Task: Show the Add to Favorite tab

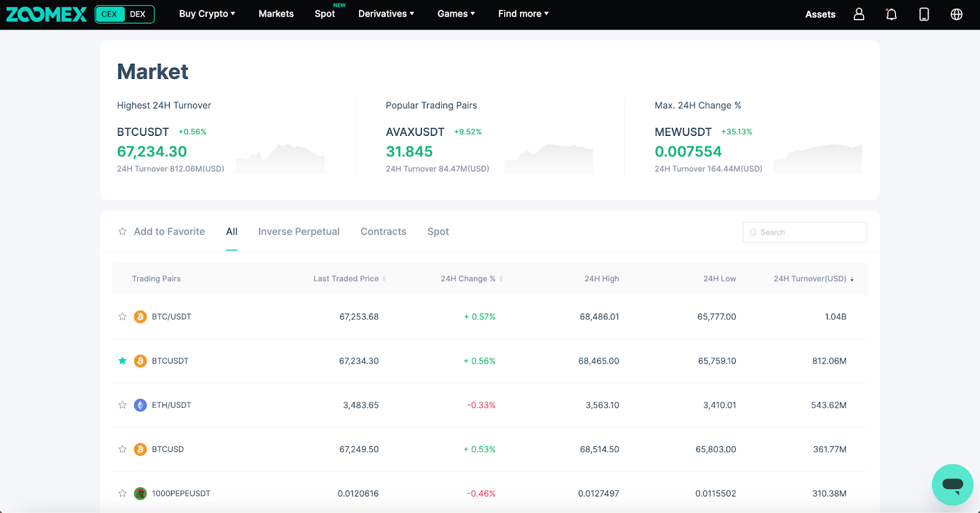Action: pyautogui.click(x=162, y=231)
